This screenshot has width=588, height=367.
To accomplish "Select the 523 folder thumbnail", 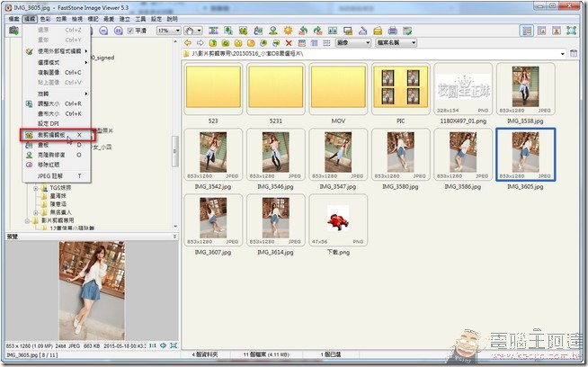I will point(213,89).
